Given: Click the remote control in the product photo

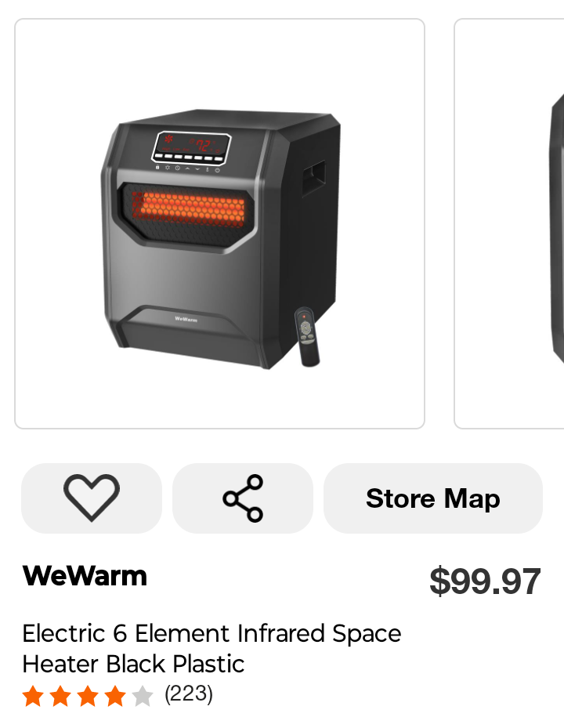Looking at the screenshot, I should tap(307, 337).
